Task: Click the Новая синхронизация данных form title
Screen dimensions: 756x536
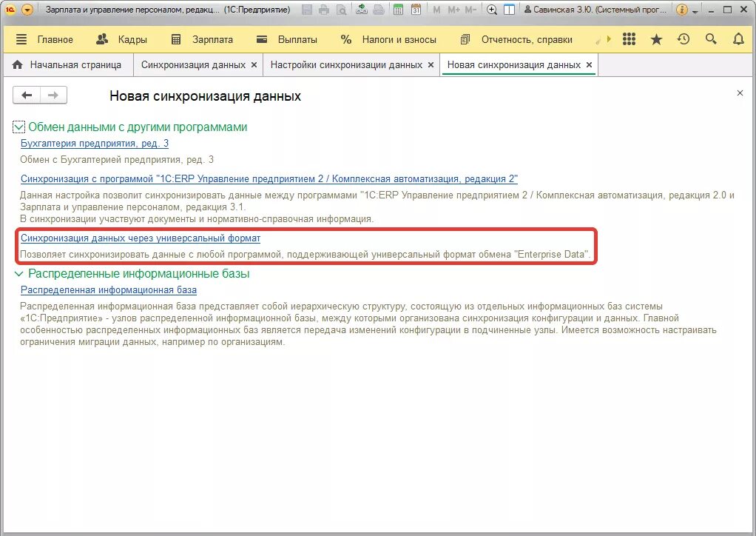Action: click(x=205, y=96)
